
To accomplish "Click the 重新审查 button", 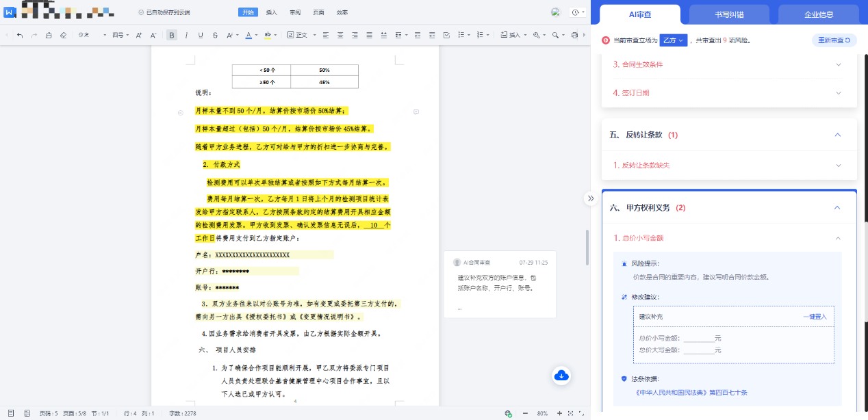I will click(x=834, y=40).
